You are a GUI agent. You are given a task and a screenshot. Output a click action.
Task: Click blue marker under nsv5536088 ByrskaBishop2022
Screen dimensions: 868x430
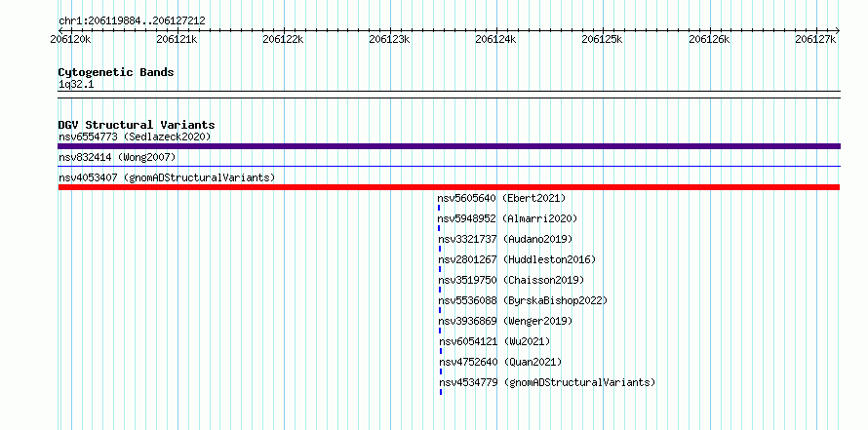440,310
